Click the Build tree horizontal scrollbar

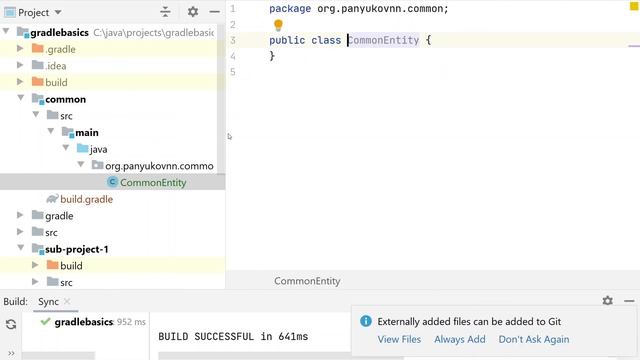[x=58, y=356]
